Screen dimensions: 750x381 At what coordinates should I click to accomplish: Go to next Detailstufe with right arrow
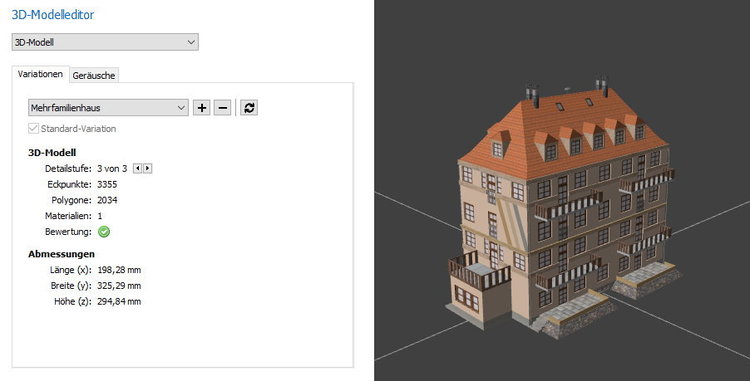click(x=147, y=168)
